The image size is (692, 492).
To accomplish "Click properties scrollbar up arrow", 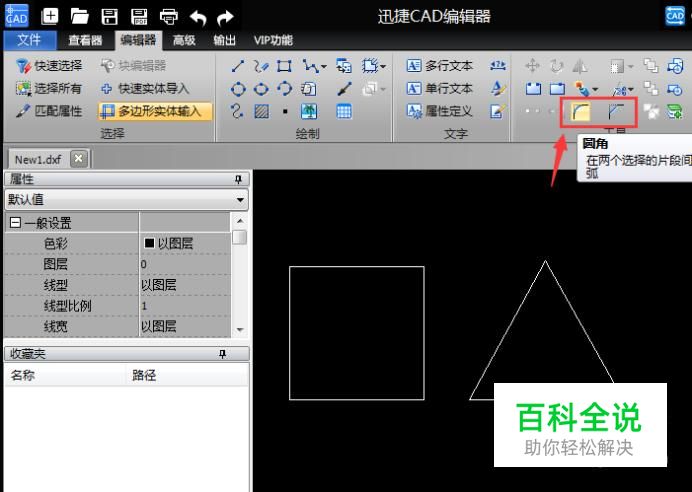I will pos(240,221).
